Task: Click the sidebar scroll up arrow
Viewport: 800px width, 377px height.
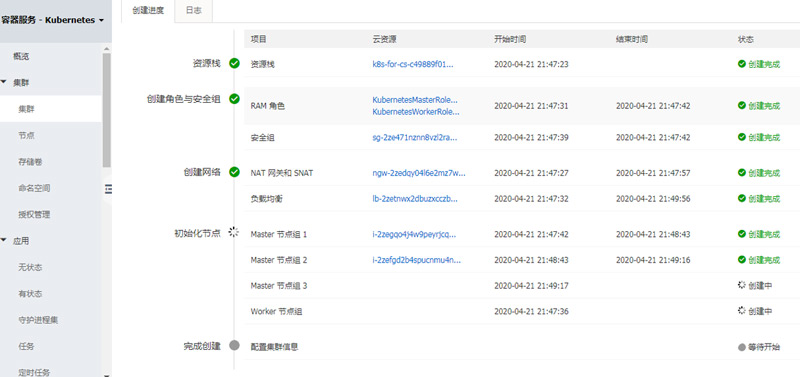Action: [107, 49]
